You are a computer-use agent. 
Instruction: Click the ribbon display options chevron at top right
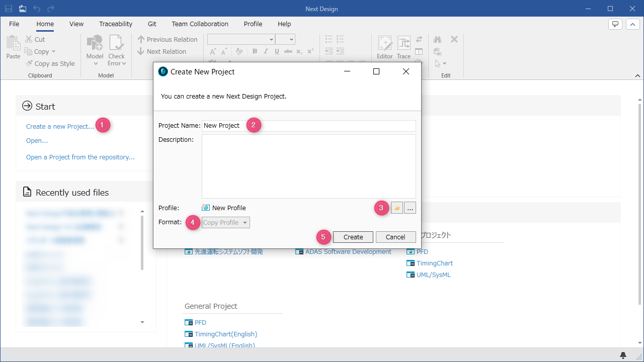click(x=632, y=24)
